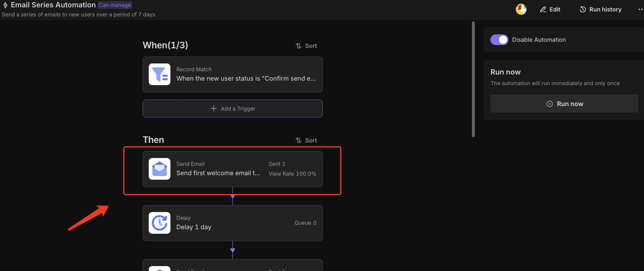Open Run history
This screenshot has width=644, height=271.
coord(601,9)
